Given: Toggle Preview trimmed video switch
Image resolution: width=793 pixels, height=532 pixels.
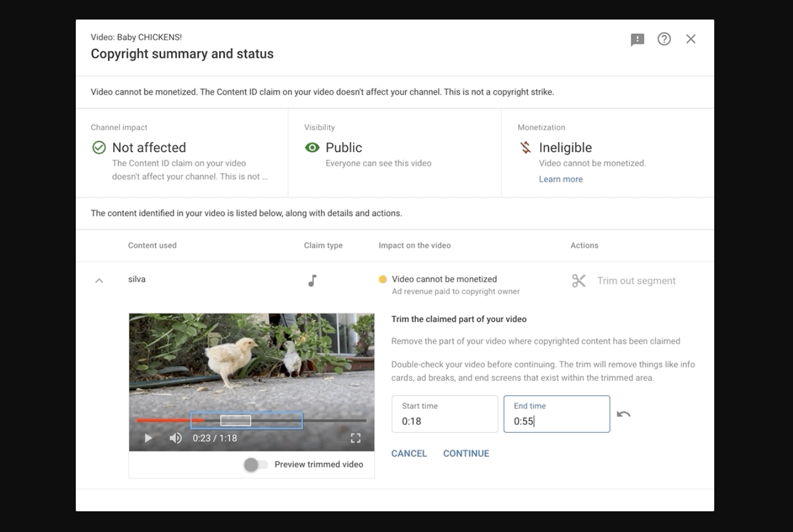Looking at the screenshot, I should click(256, 465).
